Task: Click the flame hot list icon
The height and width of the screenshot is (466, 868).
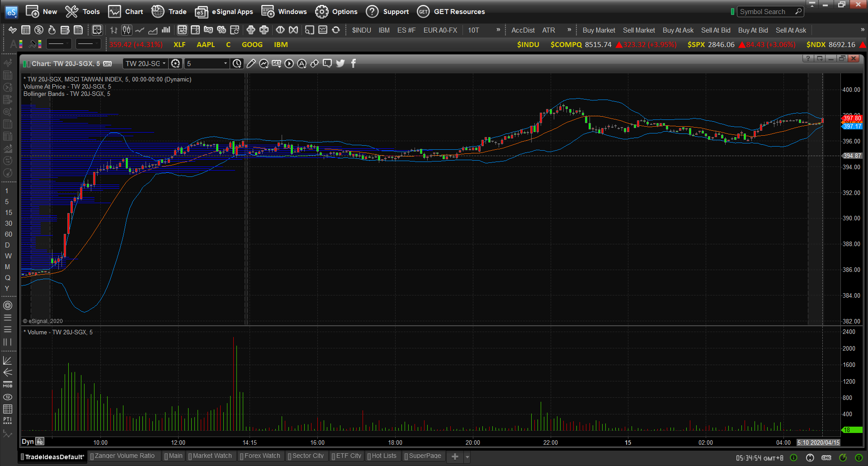Action: click(52, 30)
